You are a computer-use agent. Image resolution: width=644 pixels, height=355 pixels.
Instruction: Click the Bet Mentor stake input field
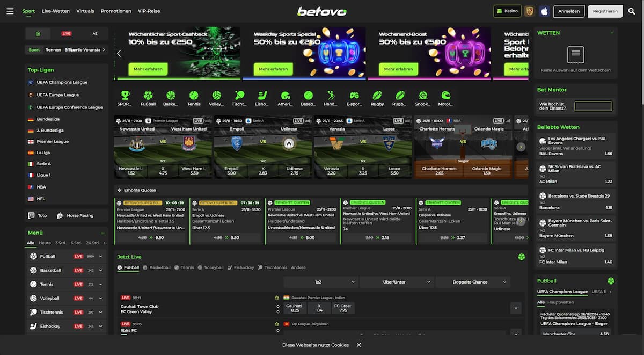pos(593,106)
